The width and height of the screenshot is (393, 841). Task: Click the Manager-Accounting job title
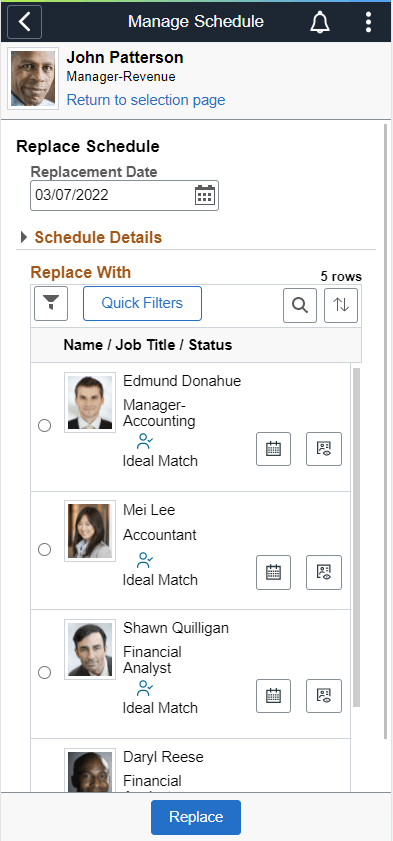click(159, 412)
